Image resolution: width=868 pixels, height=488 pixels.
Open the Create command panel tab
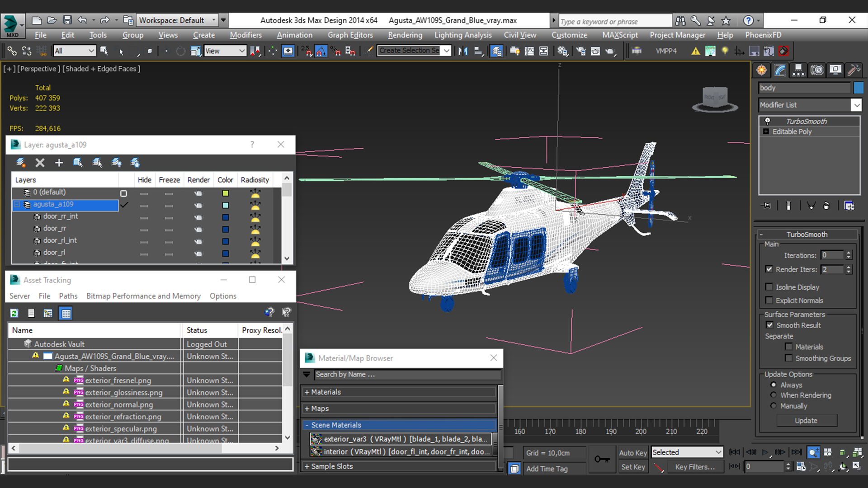point(762,70)
